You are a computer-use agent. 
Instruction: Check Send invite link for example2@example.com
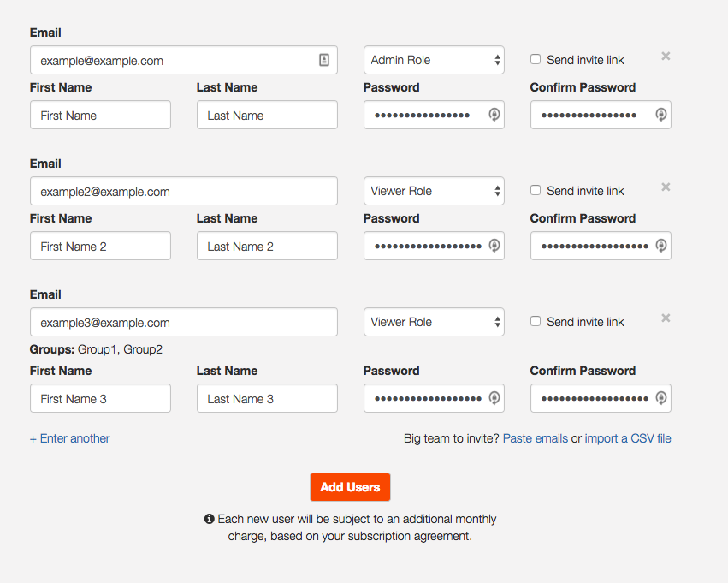pos(536,190)
